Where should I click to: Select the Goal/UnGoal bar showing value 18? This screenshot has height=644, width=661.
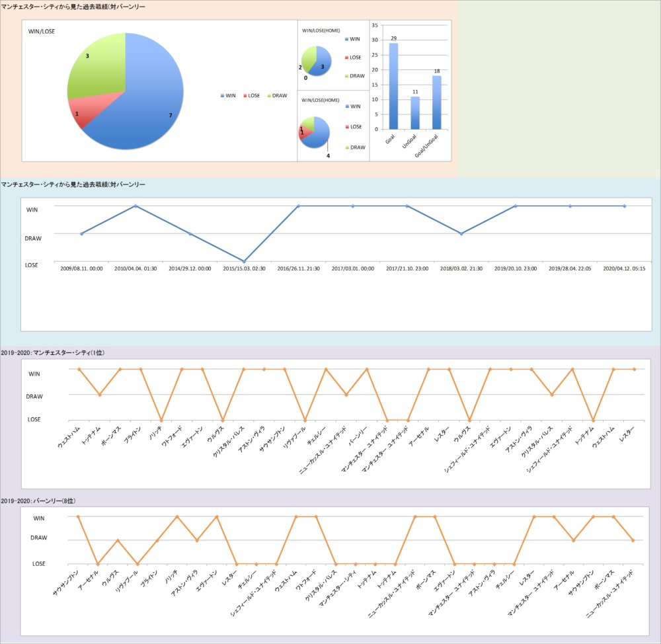(437, 102)
